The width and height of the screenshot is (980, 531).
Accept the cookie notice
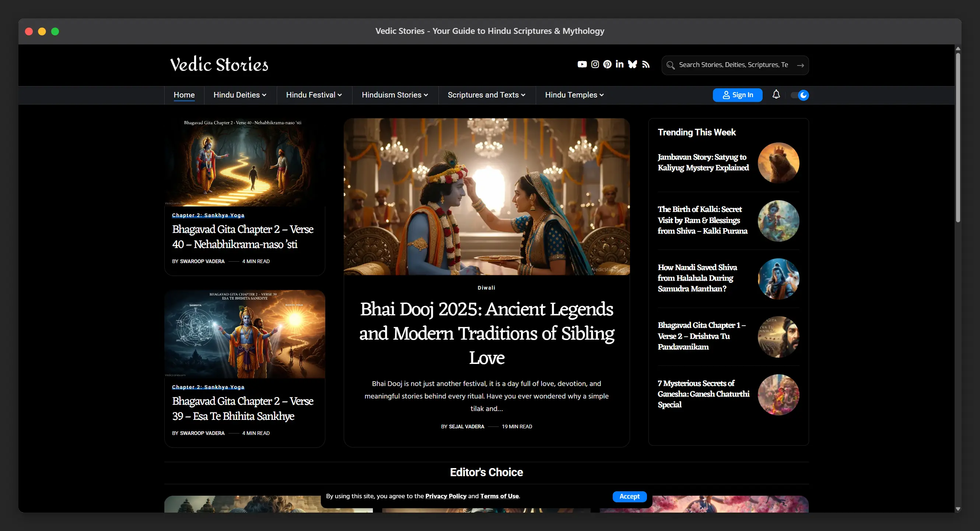coord(630,496)
